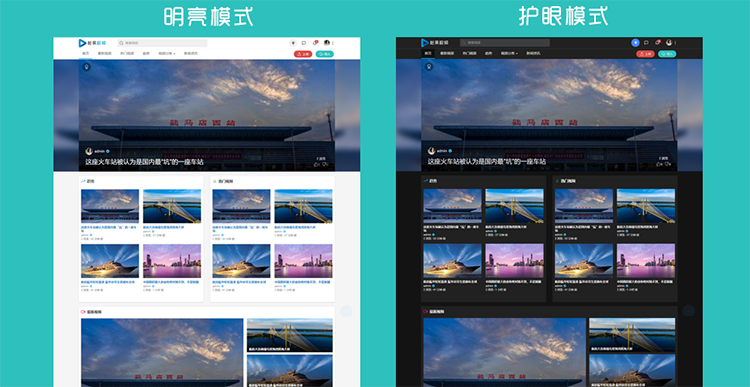The height and width of the screenshot is (387, 750).
Task: Open purple skyline thumbnail in dark mode 趋势 section
Action: click(514, 261)
